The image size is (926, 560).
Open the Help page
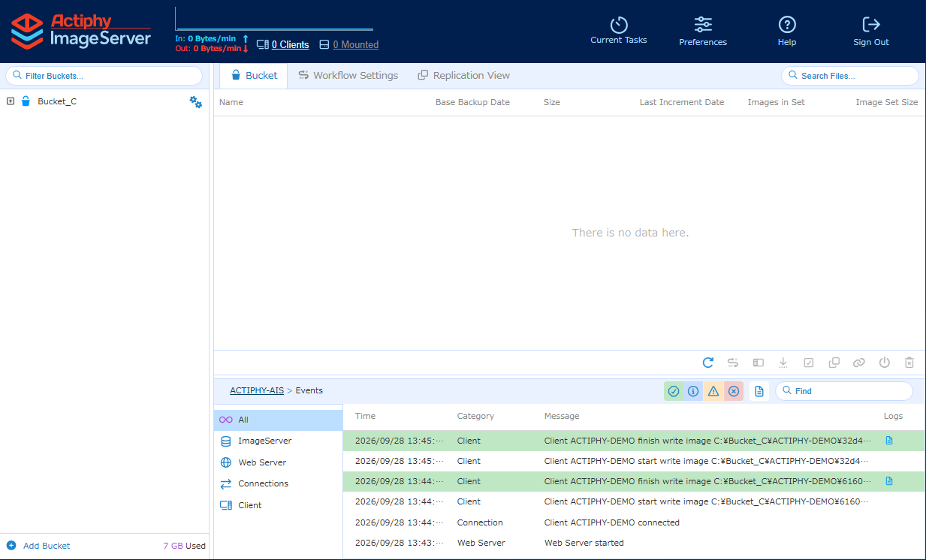(787, 31)
